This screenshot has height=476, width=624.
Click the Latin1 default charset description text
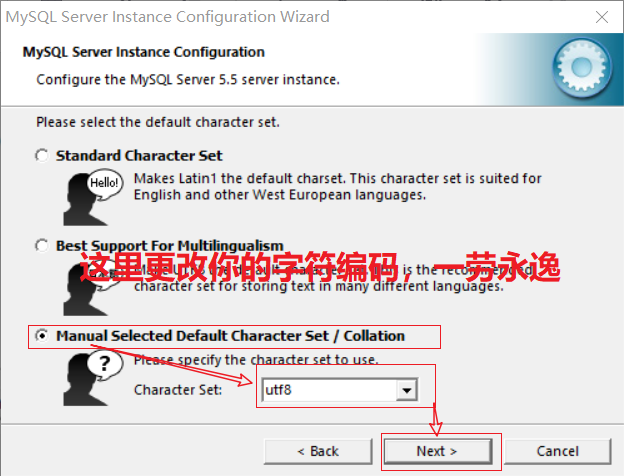click(x=337, y=187)
